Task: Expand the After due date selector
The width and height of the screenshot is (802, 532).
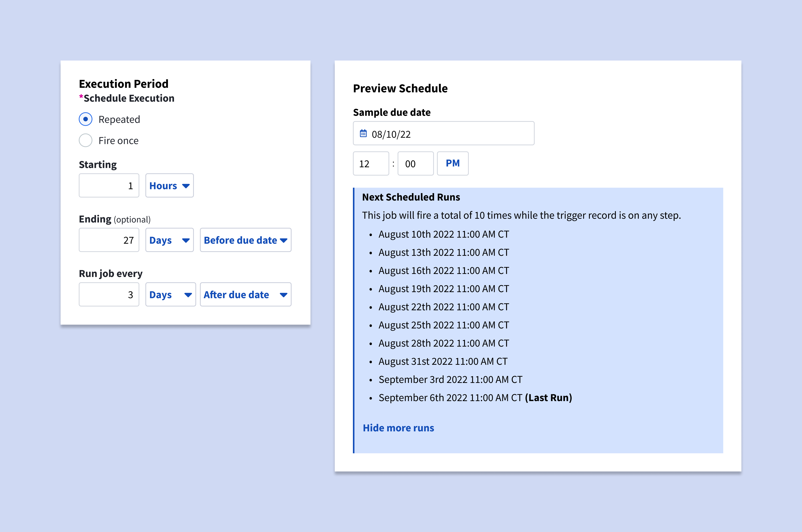Action: point(246,295)
